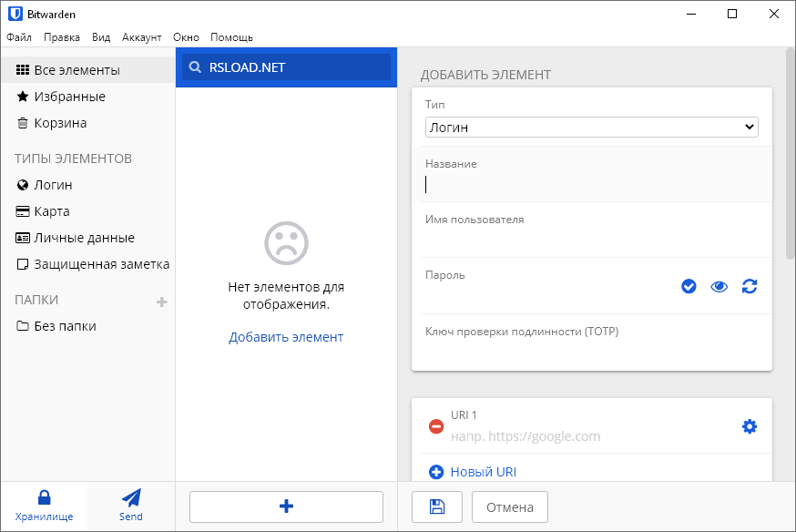Show Избранные favorites
This screenshot has width=796, height=532.
(88, 97)
